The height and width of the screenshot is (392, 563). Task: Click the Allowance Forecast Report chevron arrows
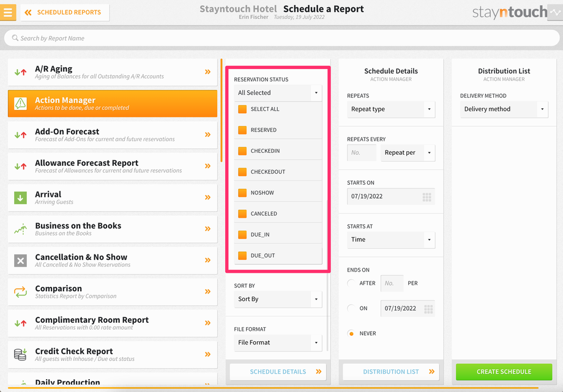(x=207, y=166)
